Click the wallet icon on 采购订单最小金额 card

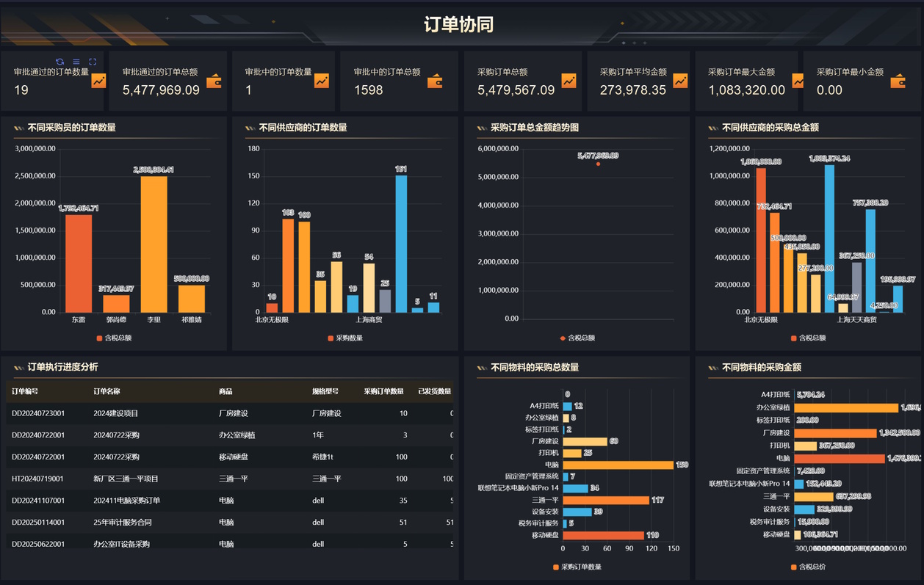898,81
